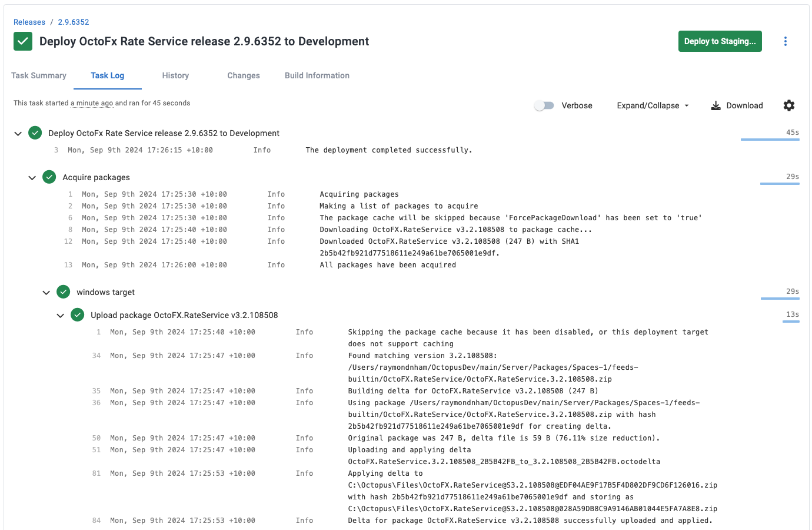Image resolution: width=812 pixels, height=530 pixels.
Task: Click 'All packages have been acquired' log line
Action: 388,265
